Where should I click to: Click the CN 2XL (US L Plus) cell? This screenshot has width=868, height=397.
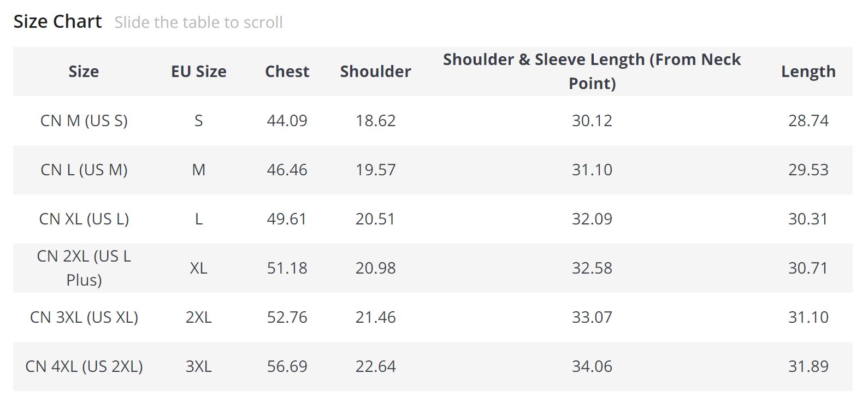[84, 268]
